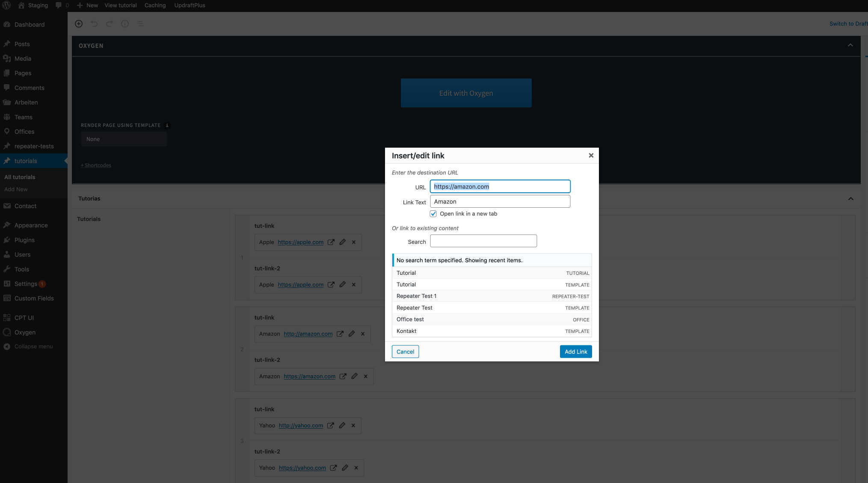Click All tutorials submenu item
Viewport: 868px width, 483px height.
tap(20, 177)
